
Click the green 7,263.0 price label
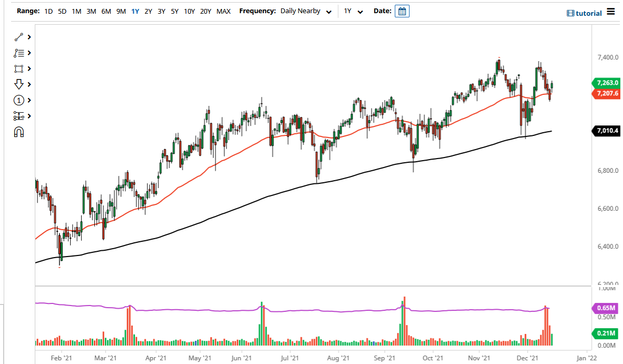click(x=607, y=84)
